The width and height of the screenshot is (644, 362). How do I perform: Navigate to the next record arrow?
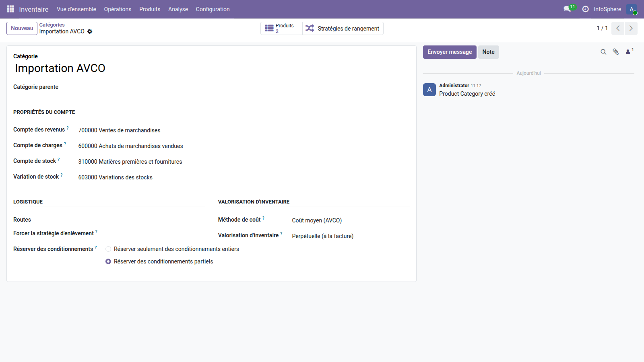click(631, 28)
